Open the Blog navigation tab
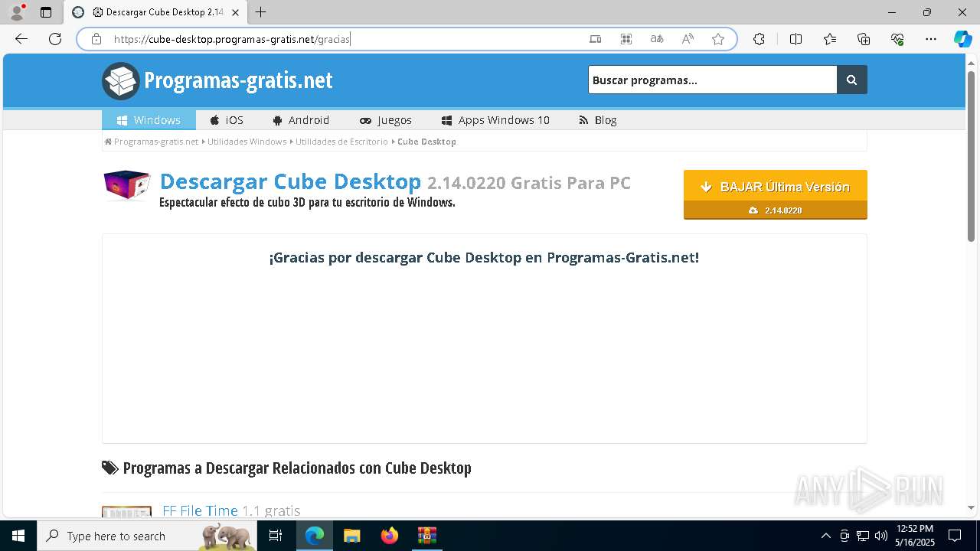Viewport: 980px width, 551px height. click(x=598, y=120)
